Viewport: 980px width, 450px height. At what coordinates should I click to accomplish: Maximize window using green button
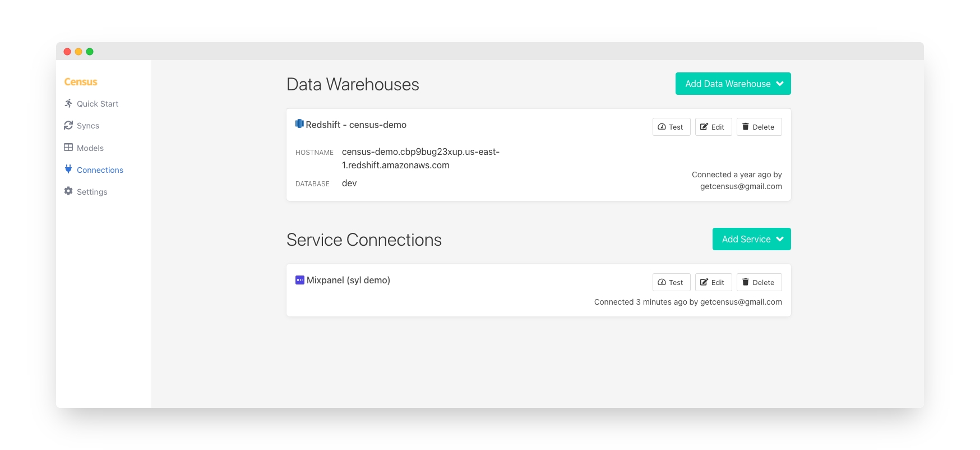[x=90, y=52]
